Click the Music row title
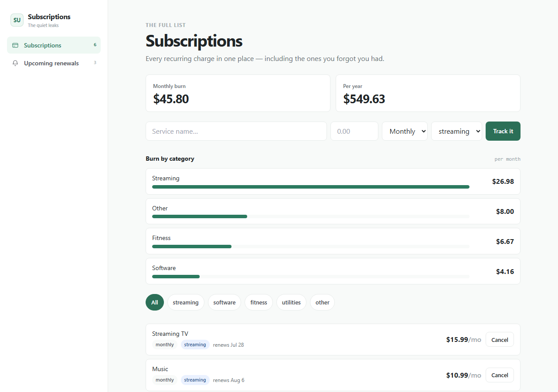 [x=160, y=369]
